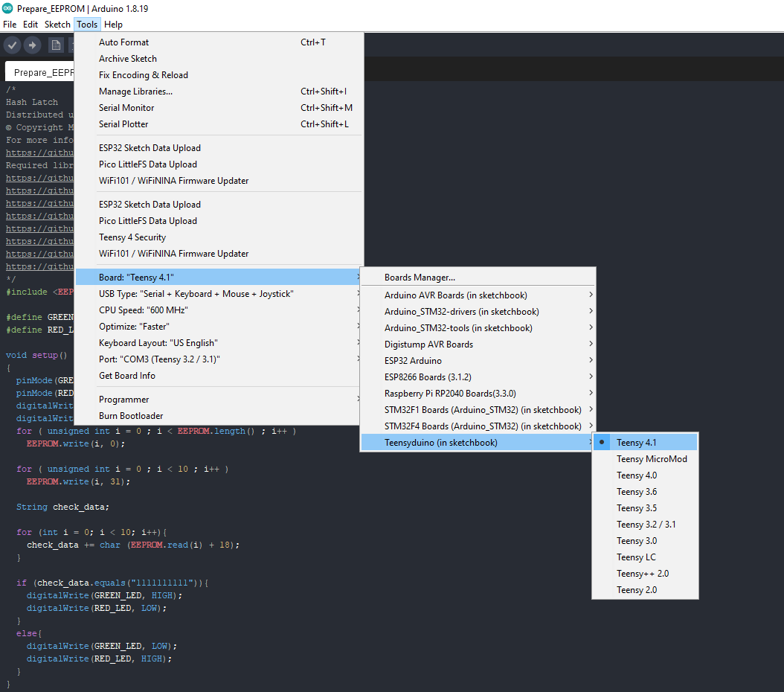Expand STM32F4 Boards submenu
The width and height of the screenshot is (784, 692).
point(478,426)
